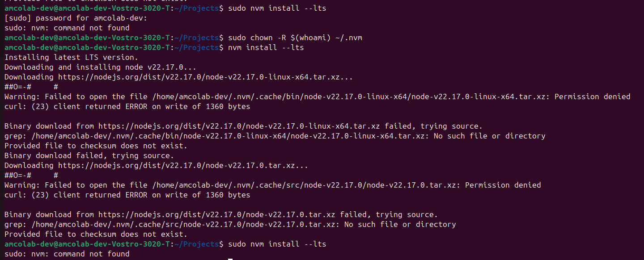Image resolution: width=644 pixels, height=260 pixels.
Task: Open the linux-x64 tarball URL after the first "Downloading"
Action: point(199,77)
